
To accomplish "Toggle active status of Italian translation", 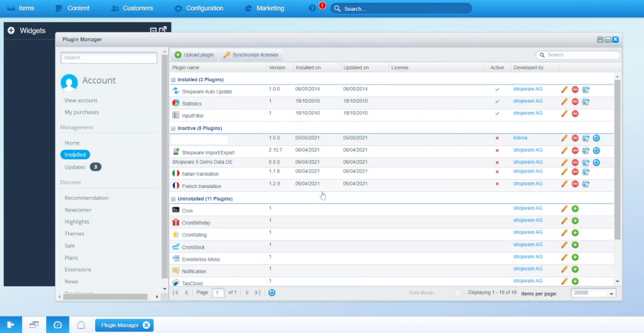I will 497,172.
